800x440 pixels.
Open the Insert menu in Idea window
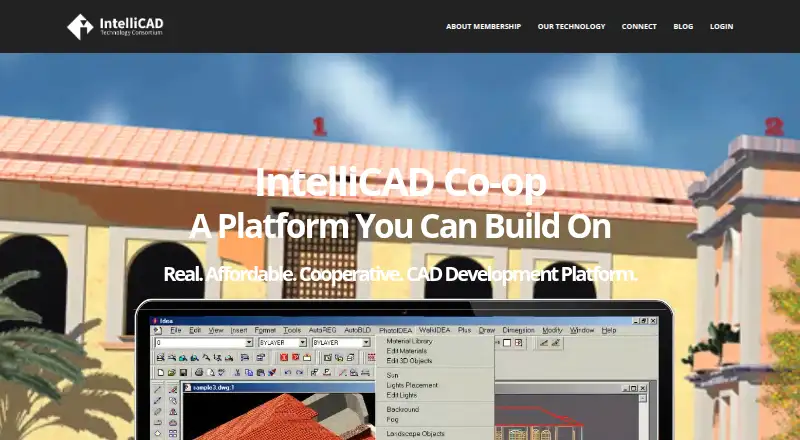point(239,330)
